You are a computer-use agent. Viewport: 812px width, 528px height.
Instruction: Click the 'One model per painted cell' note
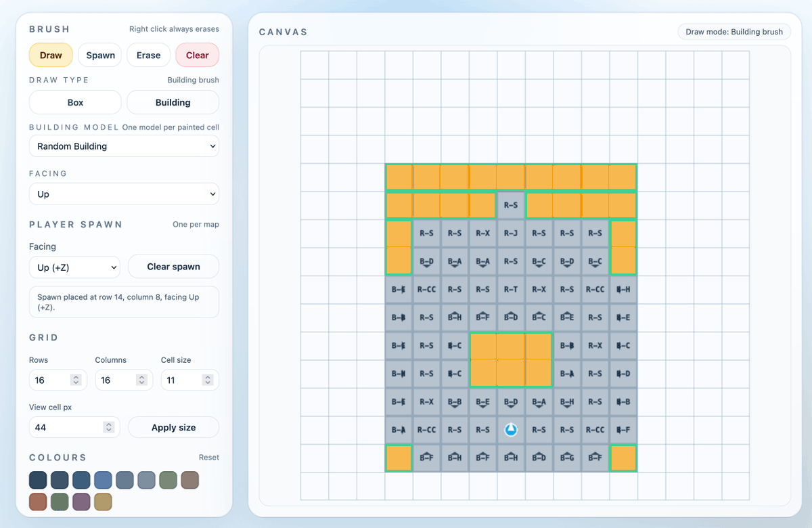pyautogui.click(x=171, y=127)
